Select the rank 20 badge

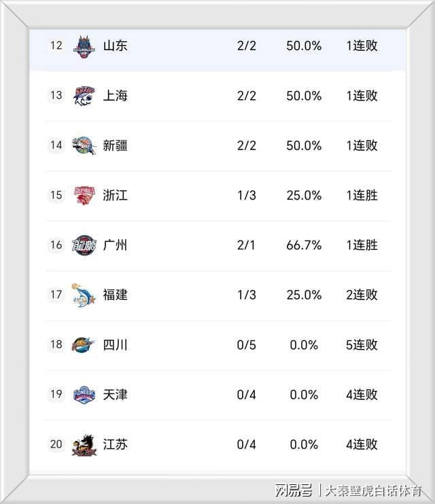pyautogui.click(x=56, y=444)
